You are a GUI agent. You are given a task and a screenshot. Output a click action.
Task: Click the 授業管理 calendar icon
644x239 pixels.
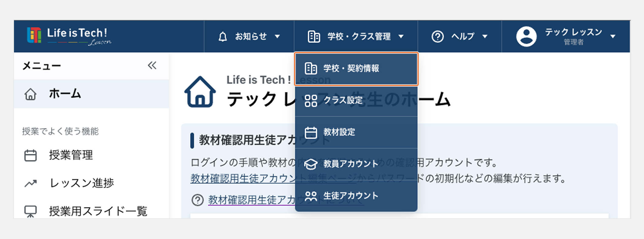pyautogui.click(x=30, y=155)
